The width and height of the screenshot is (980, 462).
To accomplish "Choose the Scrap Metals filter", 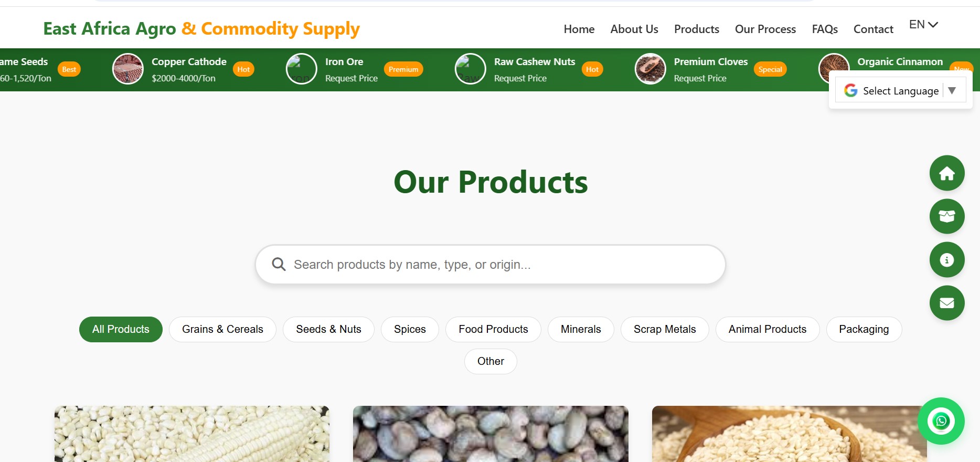I will click(664, 329).
